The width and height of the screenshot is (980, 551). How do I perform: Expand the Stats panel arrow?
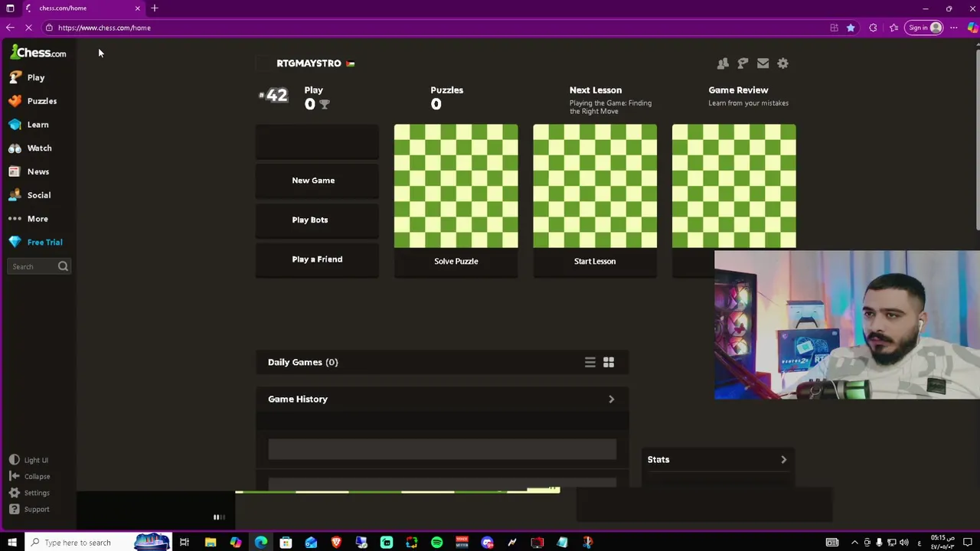tap(783, 460)
